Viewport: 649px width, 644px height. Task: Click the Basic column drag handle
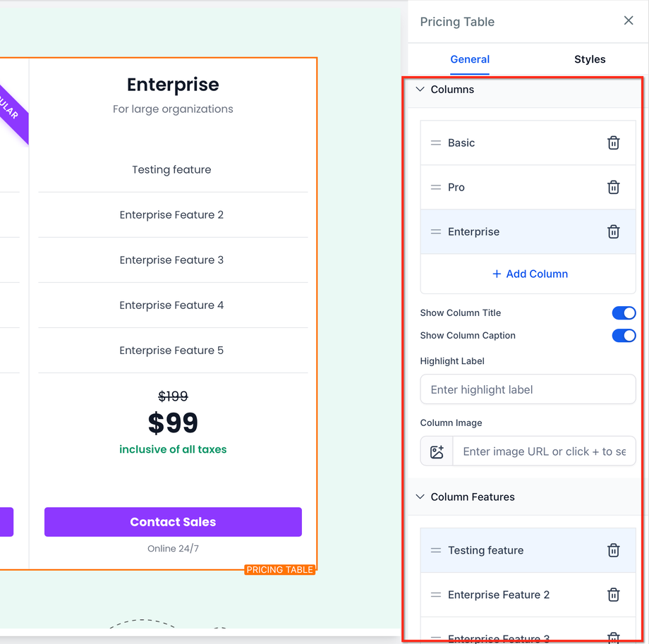(436, 142)
